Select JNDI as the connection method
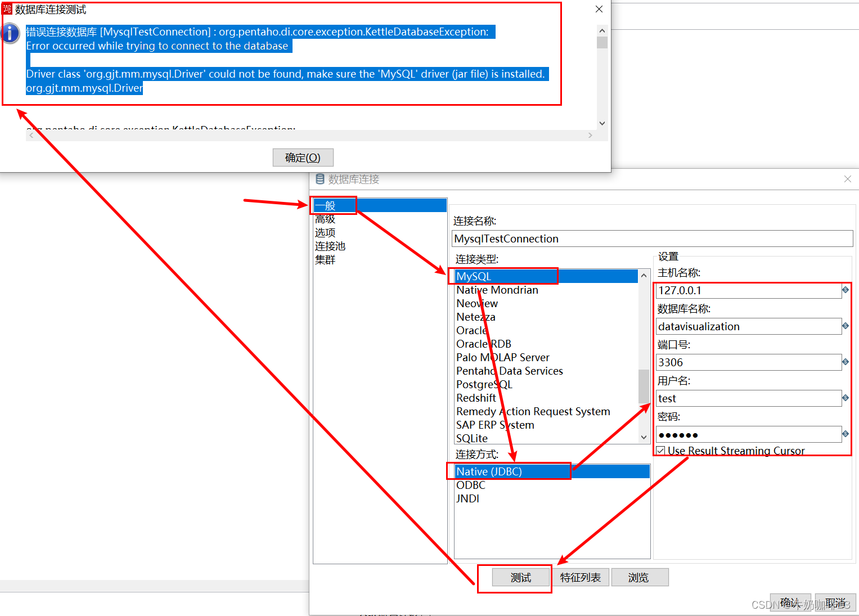859x616 pixels. tap(467, 498)
